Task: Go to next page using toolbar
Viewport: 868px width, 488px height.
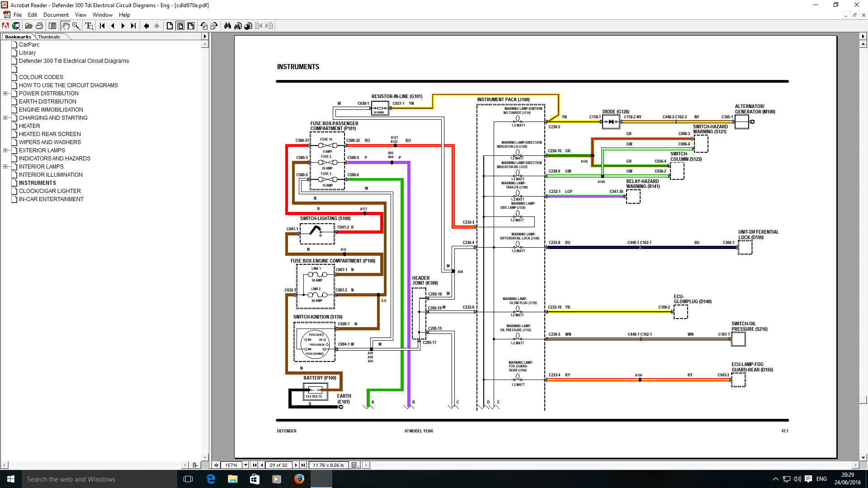Action: pyautogui.click(x=123, y=26)
